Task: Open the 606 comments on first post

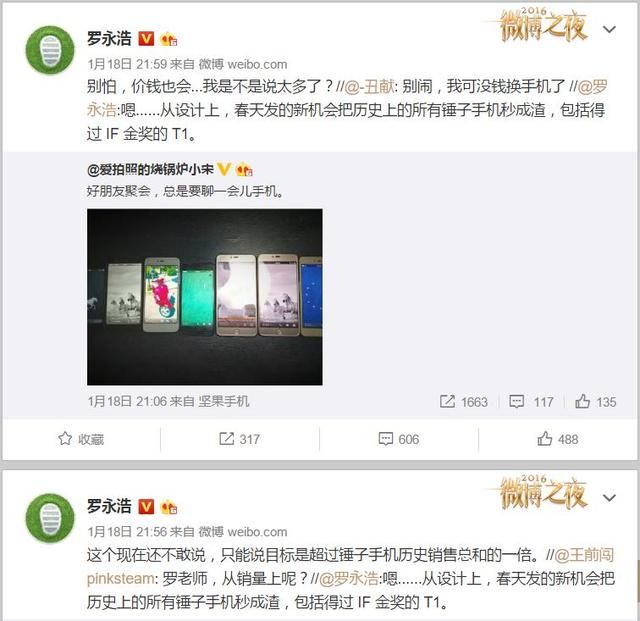Action: 399,439
